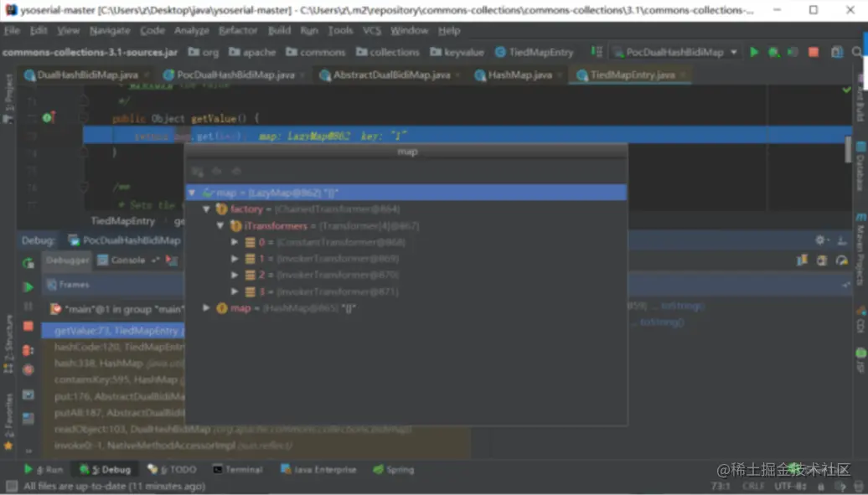This screenshot has width=868, height=495.
Task: Open the Terminal tool window
Action: click(x=238, y=470)
